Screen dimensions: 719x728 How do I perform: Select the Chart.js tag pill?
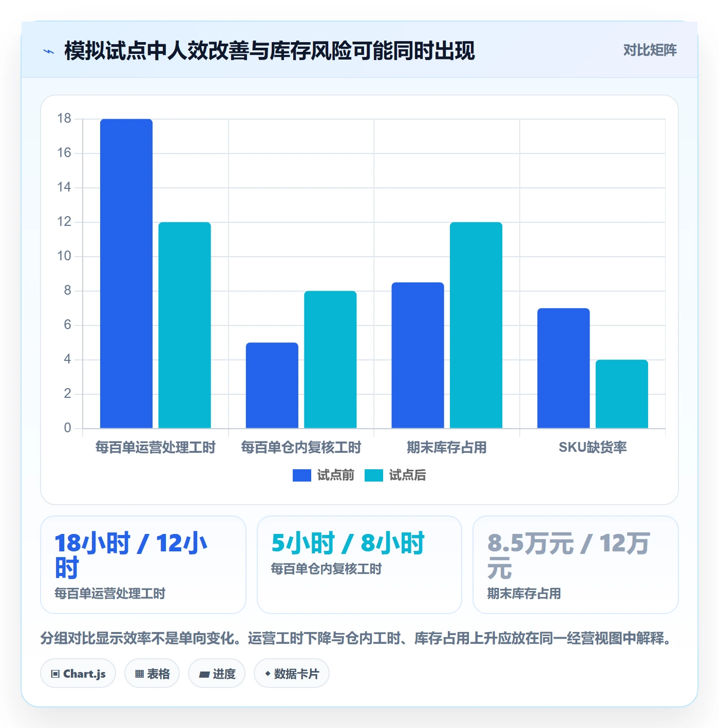click(78, 674)
